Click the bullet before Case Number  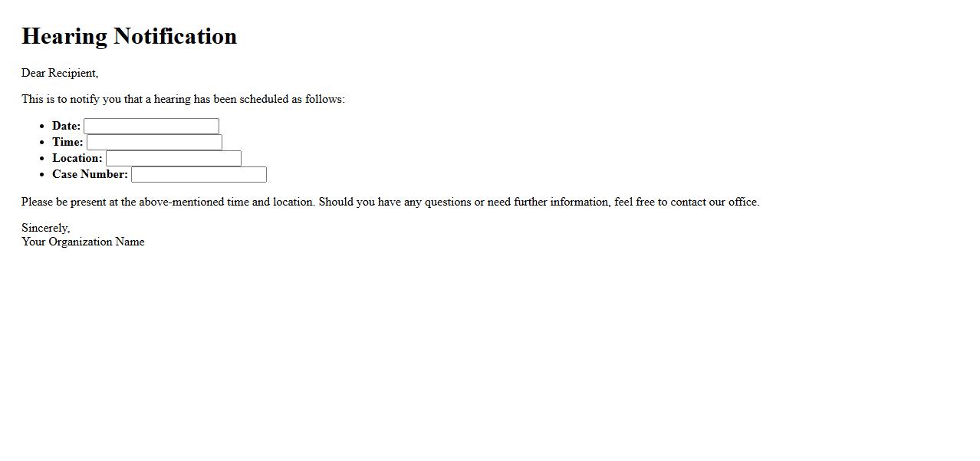[41, 175]
